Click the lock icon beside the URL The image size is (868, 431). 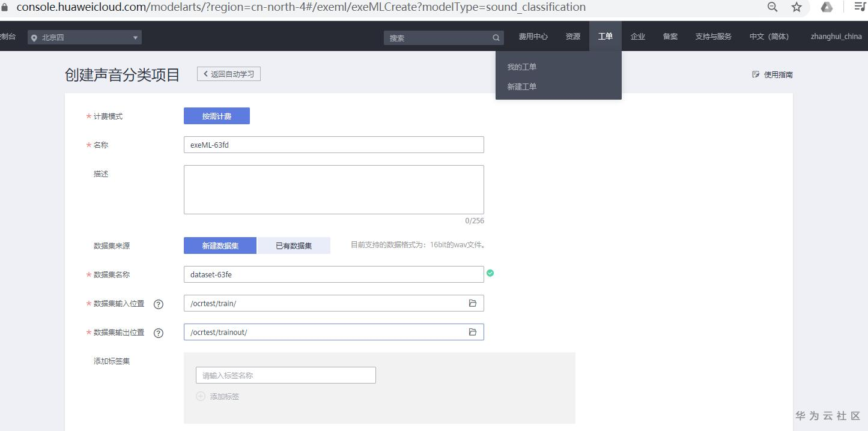[5, 7]
